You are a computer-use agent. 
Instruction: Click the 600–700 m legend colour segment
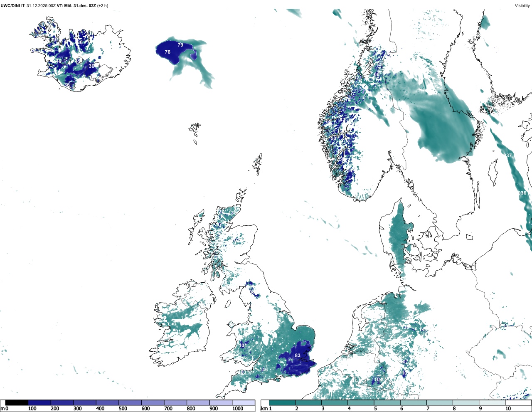point(153,403)
